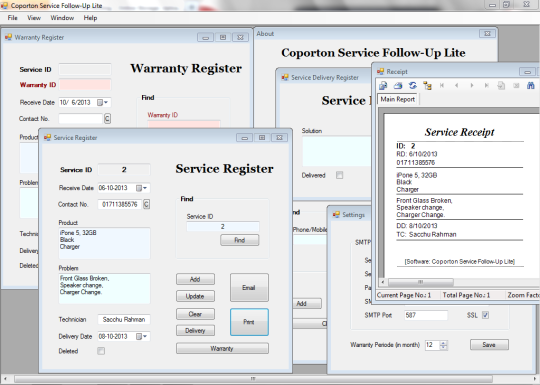Image resolution: width=540 pixels, height=385 pixels.
Task: Refresh the report in Receipt window
Action: (413, 85)
